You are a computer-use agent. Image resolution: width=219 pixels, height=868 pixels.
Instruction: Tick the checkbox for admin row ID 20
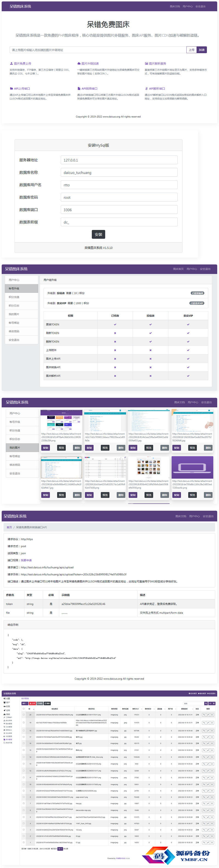(24, 714)
